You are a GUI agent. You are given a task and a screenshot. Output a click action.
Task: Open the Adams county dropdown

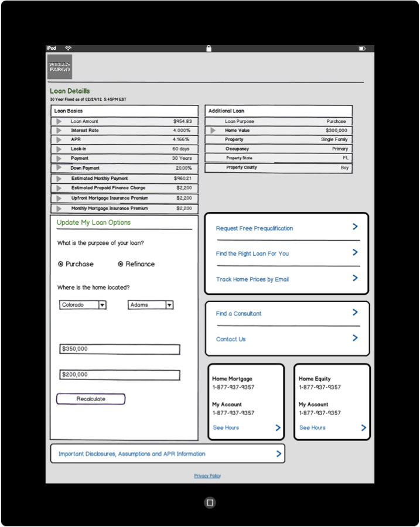point(169,305)
